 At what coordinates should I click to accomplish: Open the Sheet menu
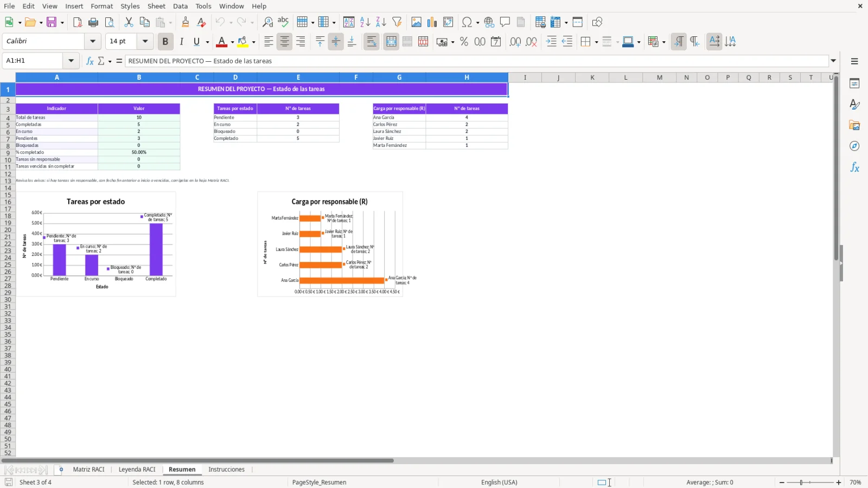156,6
